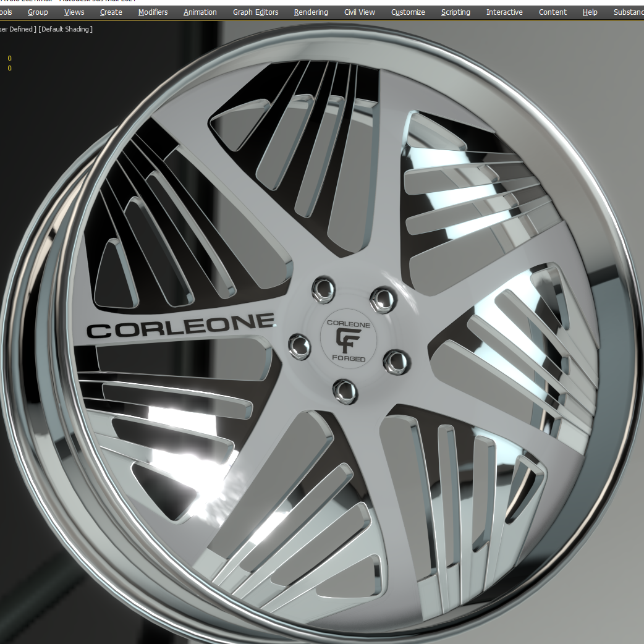Screen dimensions: 644x644
Task: Open the Civil View menu
Action: click(359, 12)
